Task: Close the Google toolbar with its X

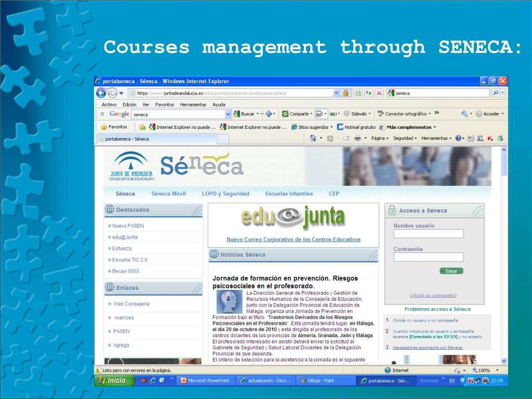Action: tap(102, 114)
